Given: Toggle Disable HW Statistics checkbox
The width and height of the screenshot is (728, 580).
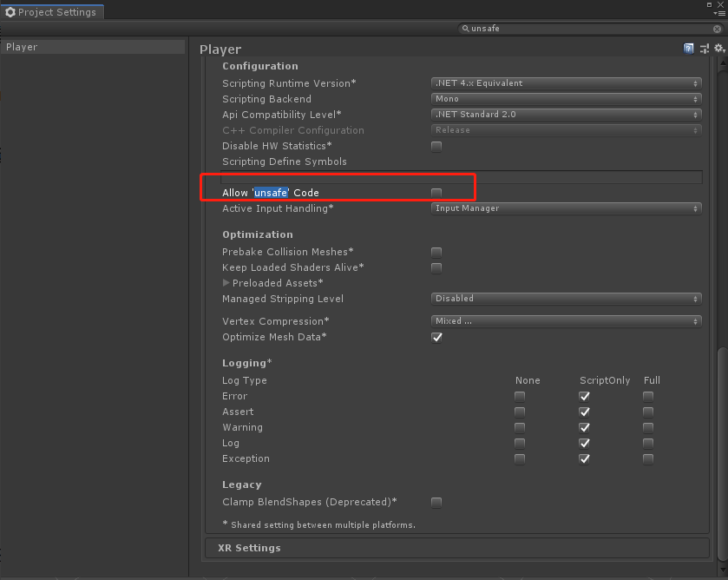Looking at the screenshot, I should pyautogui.click(x=436, y=147).
